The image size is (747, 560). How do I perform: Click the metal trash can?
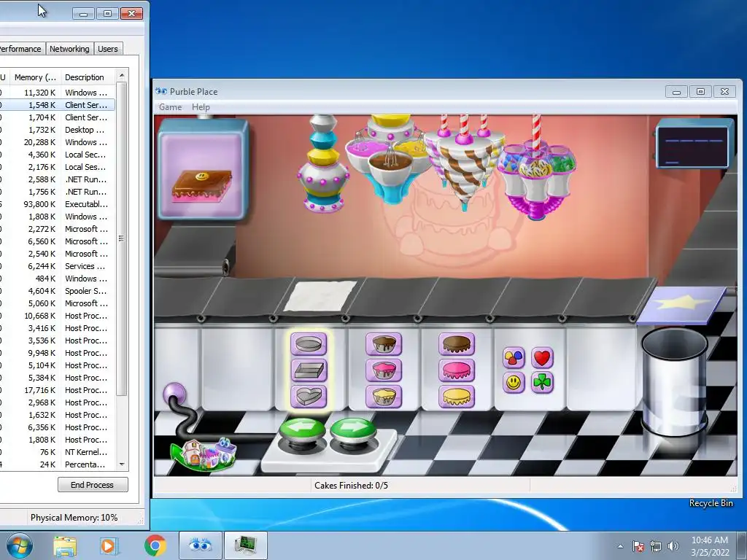click(675, 382)
